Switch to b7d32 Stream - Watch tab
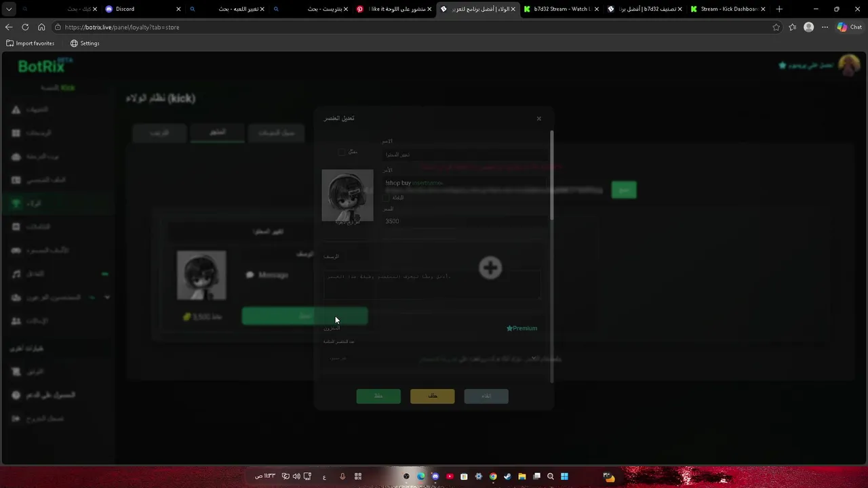868x488 pixels. pos(562,9)
